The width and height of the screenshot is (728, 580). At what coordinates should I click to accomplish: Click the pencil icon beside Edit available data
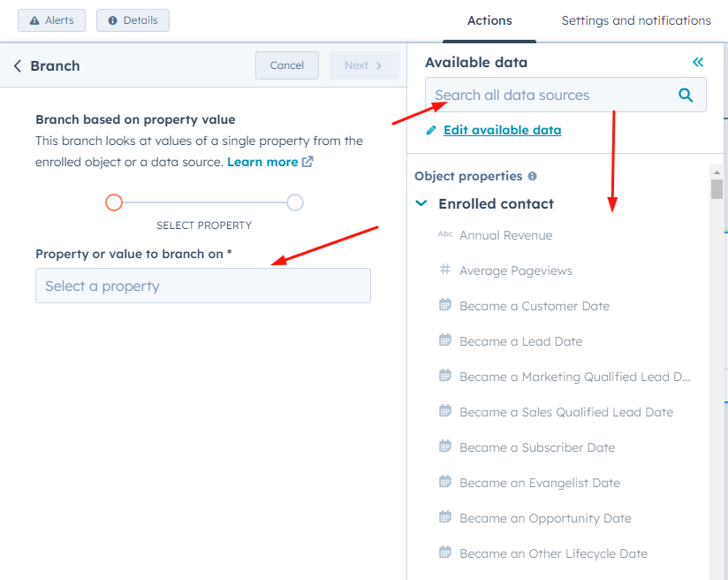coord(431,131)
